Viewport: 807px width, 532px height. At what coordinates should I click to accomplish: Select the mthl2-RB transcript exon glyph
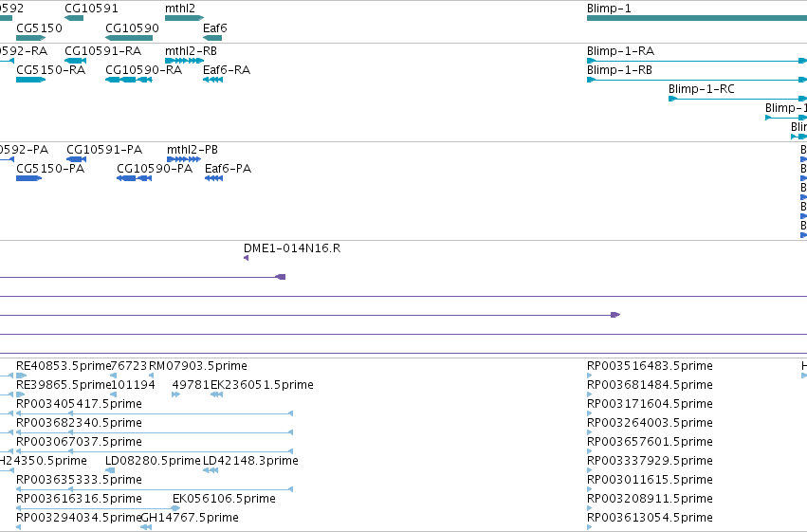[184, 61]
